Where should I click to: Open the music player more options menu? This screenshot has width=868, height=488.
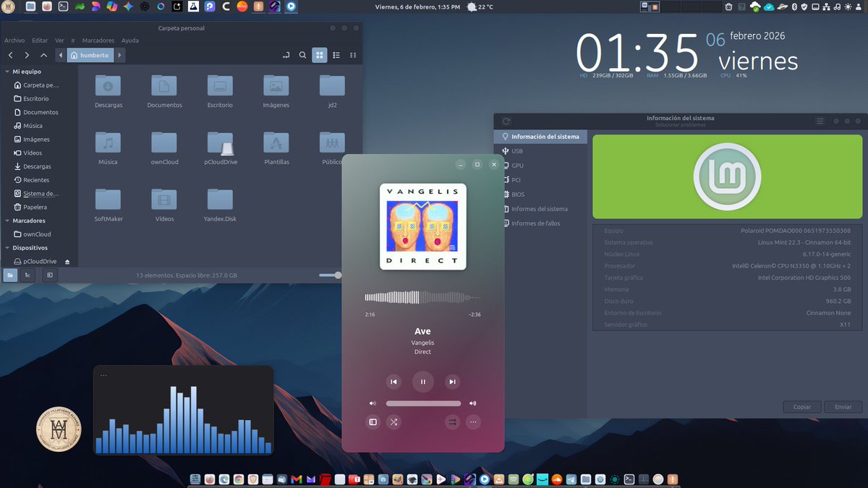473,422
